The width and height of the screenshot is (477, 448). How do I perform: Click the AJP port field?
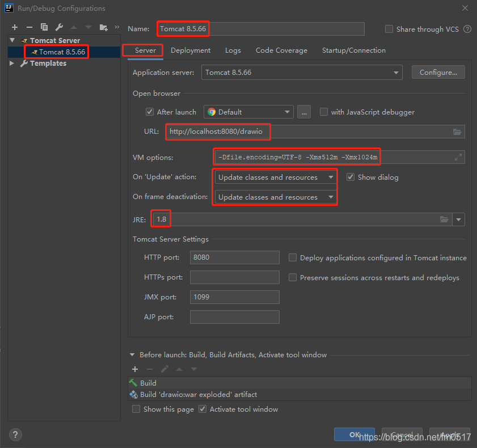pos(235,317)
